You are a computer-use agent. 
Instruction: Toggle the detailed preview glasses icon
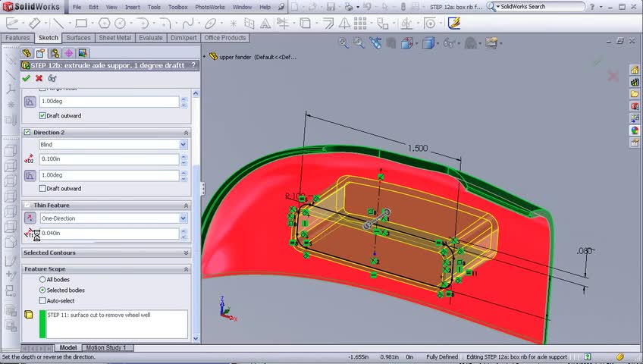tap(52, 78)
